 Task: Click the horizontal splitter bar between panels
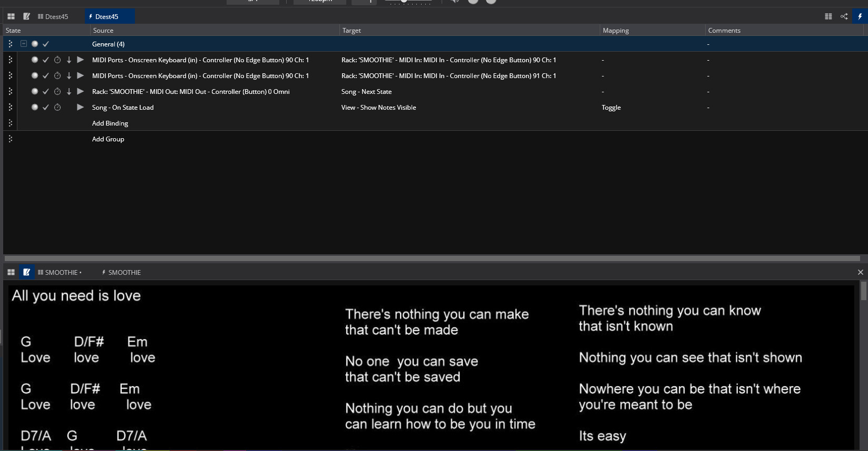(432, 258)
